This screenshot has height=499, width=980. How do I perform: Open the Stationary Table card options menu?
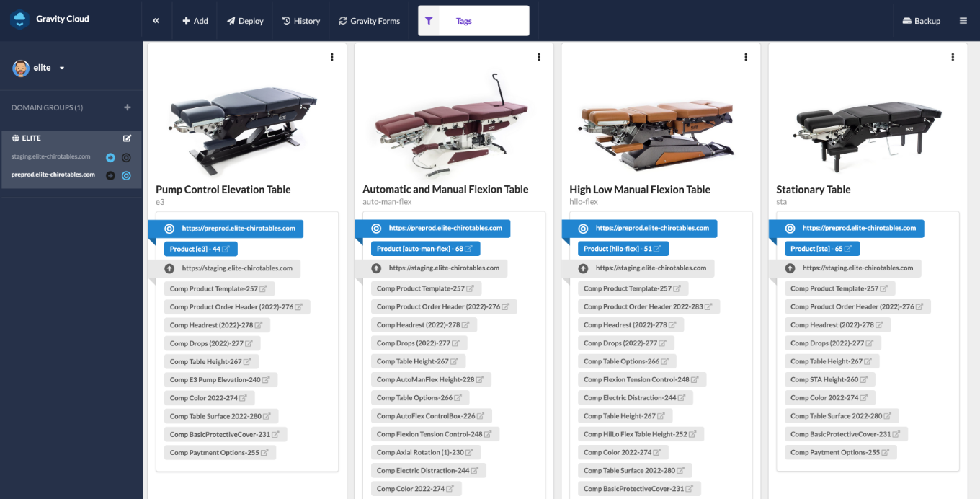[953, 57]
